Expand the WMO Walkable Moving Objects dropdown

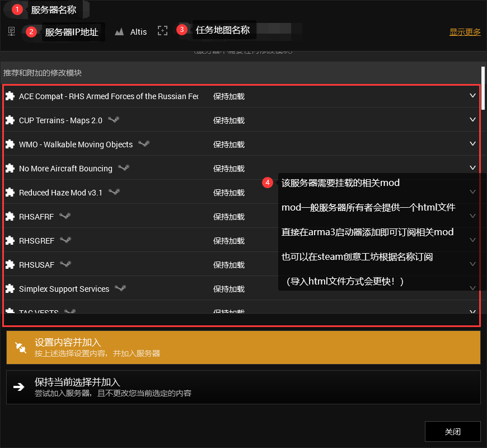472,143
